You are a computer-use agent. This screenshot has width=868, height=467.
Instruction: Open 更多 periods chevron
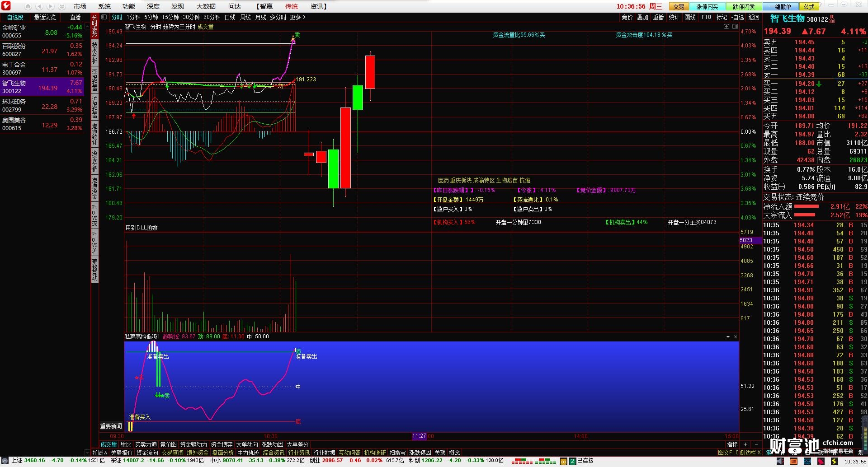tap(298, 17)
